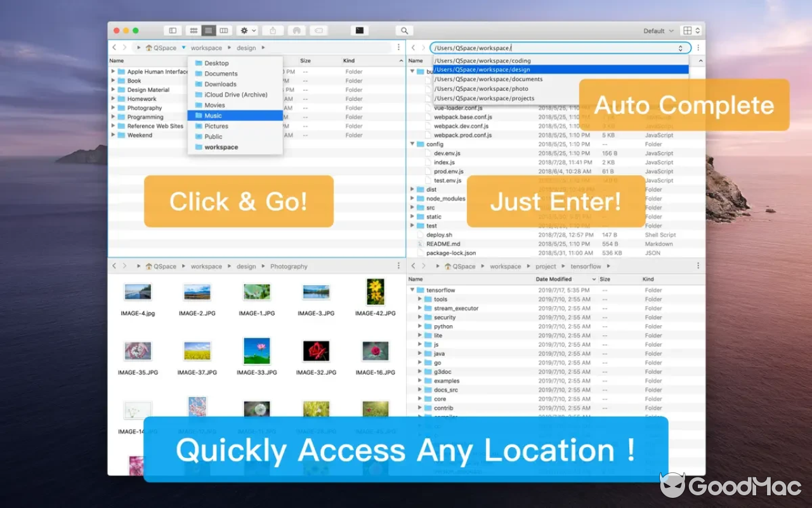Click the workspace breadcrumb link

[x=206, y=48]
